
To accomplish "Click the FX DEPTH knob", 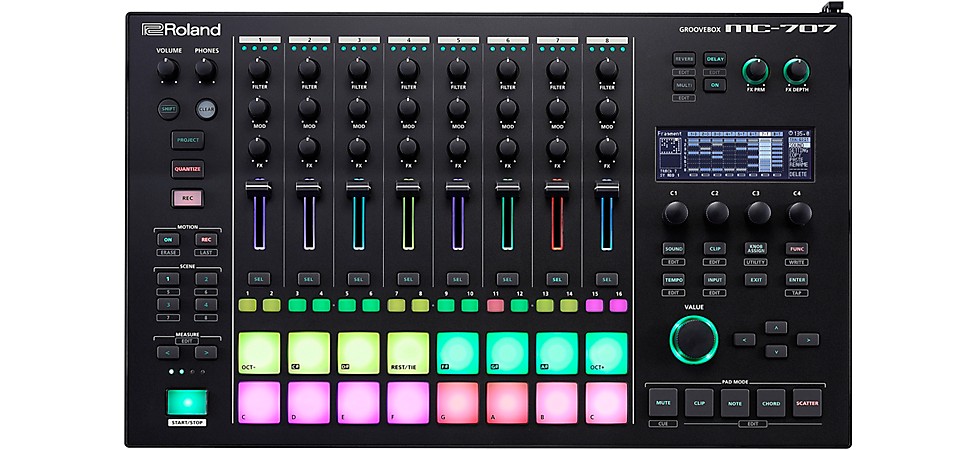I will click(797, 72).
